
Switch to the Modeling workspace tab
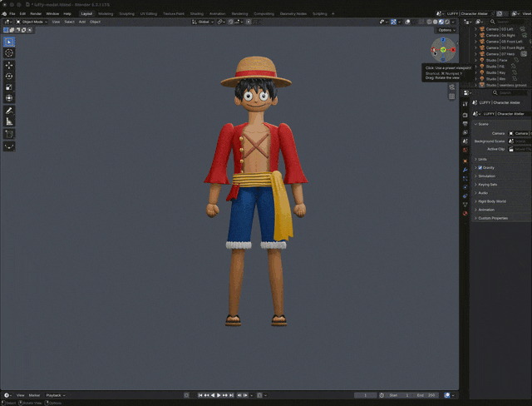pyautogui.click(x=106, y=14)
